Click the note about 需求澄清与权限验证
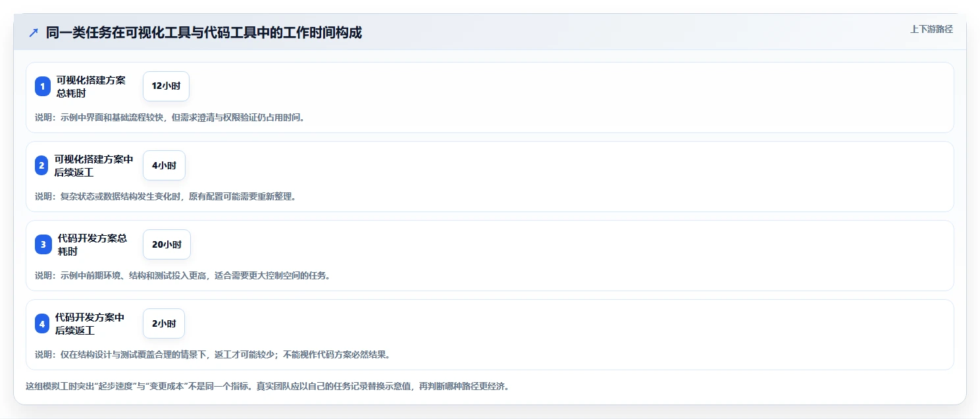980x419 pixels. [170, 118]
